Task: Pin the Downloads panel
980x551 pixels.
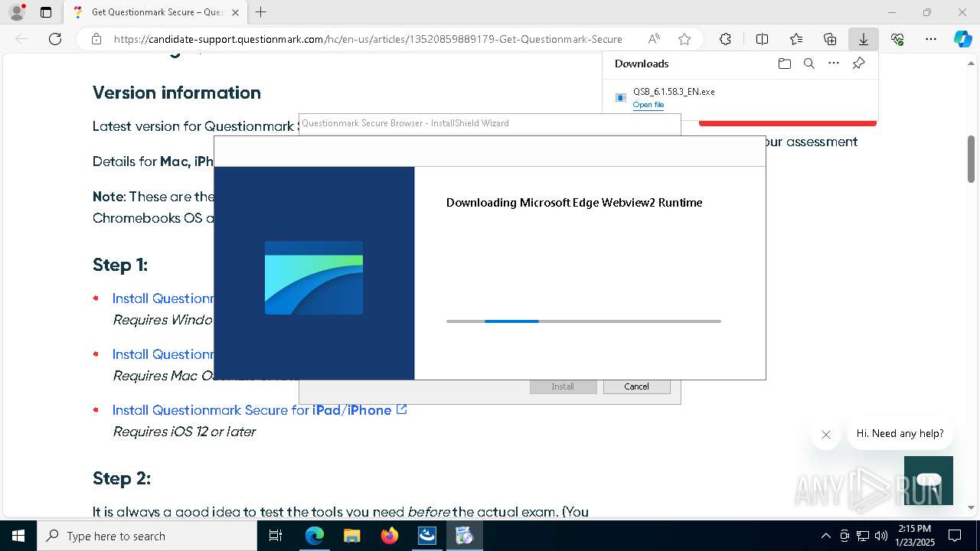Action: [x=858, y=64]
